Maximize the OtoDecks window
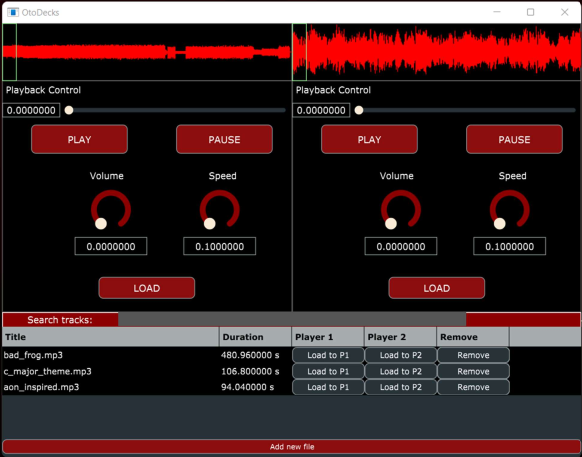 pyautogui.click(x=530, y=12)
